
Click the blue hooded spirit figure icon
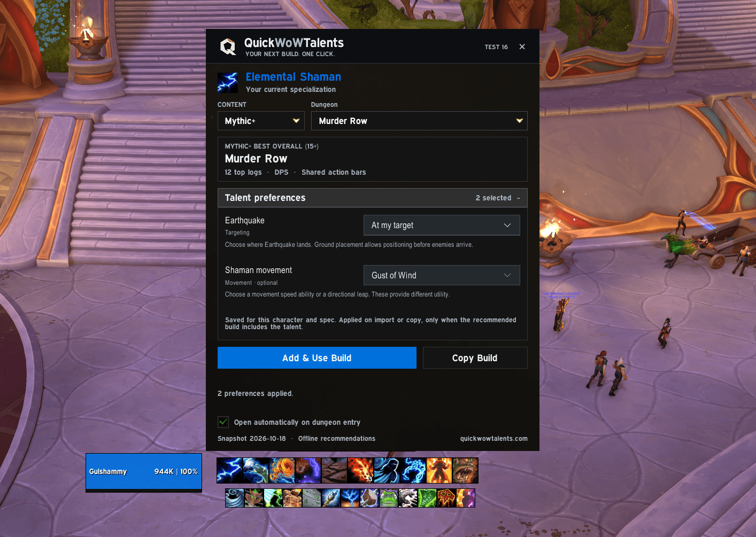(x=387, y=471)
